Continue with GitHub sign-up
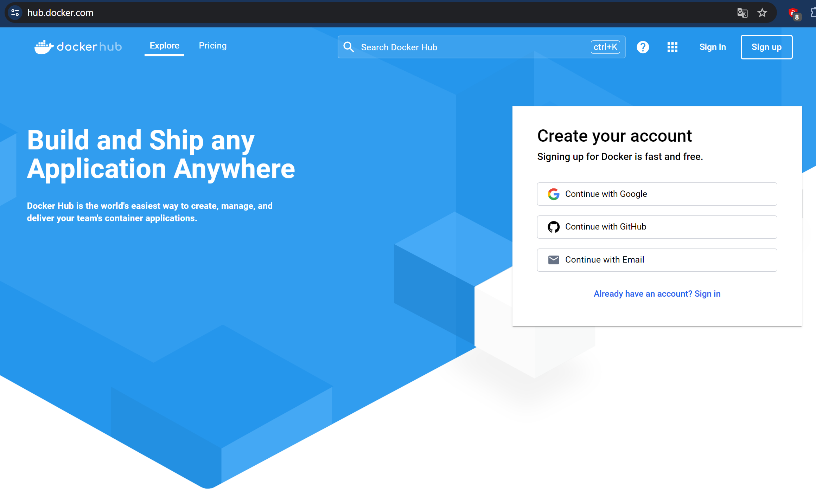 coord(657,227)
